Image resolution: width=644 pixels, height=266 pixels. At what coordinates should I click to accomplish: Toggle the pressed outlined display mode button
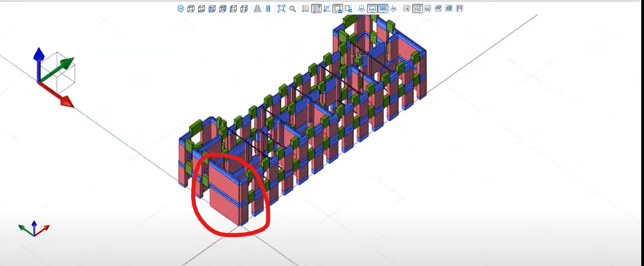pyautogui.click(x=372, y=8)
